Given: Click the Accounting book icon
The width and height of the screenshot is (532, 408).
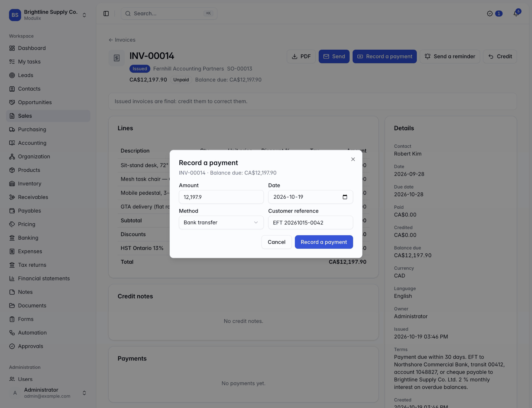Looking at the screenshot, I should coord(12,143).
